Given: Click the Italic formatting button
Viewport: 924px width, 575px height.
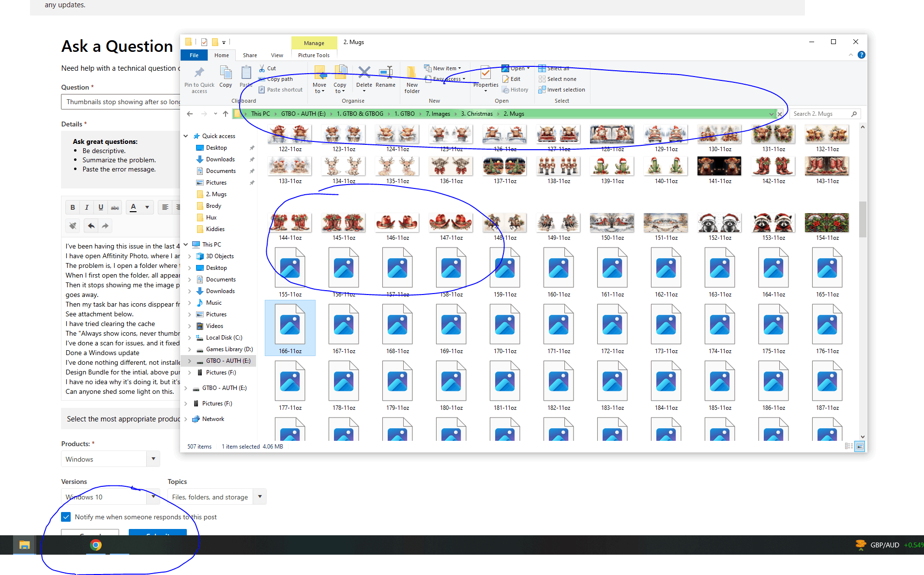Looking at the screenshot, I should click(87, 207).
